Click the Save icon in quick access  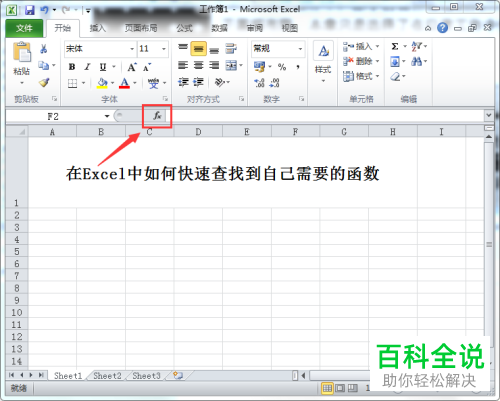pyautogui.click(x=30, y=10)
